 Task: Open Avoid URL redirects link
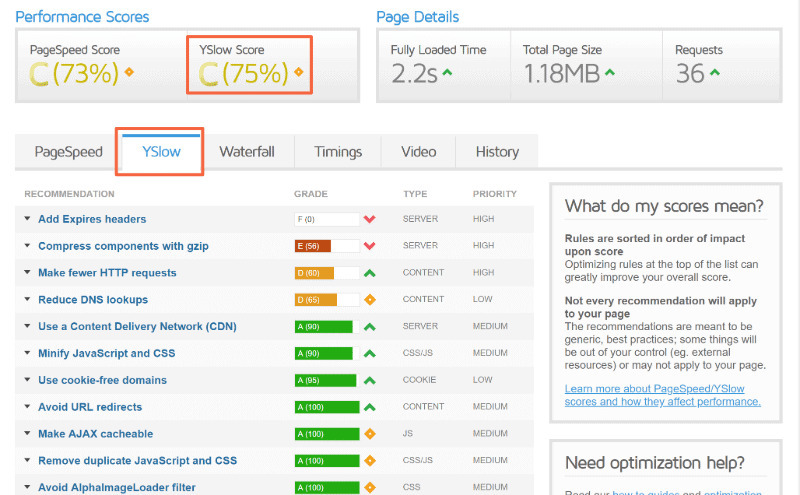point(90,407)
